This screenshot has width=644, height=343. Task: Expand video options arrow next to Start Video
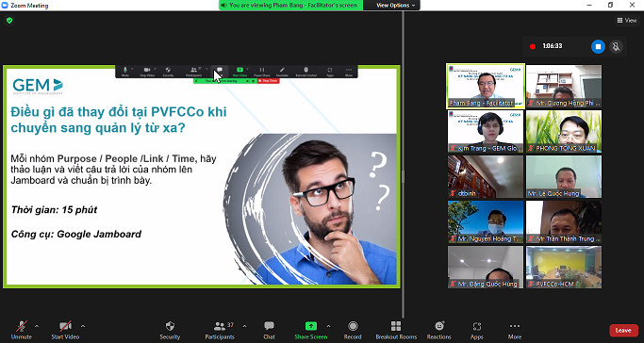[x=83, y=327]
